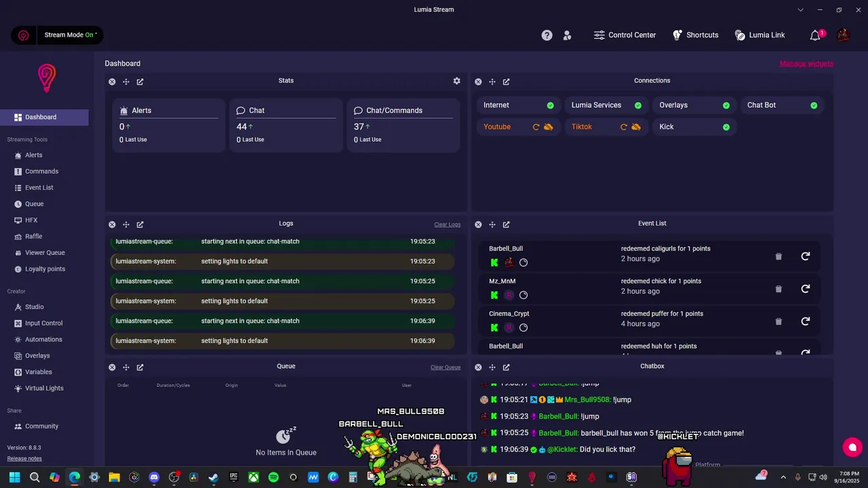Image resolution: width=868 pixels, height=488 pixels.
Task: Click the user profile icon beside help
Action: tap(568, 35)
